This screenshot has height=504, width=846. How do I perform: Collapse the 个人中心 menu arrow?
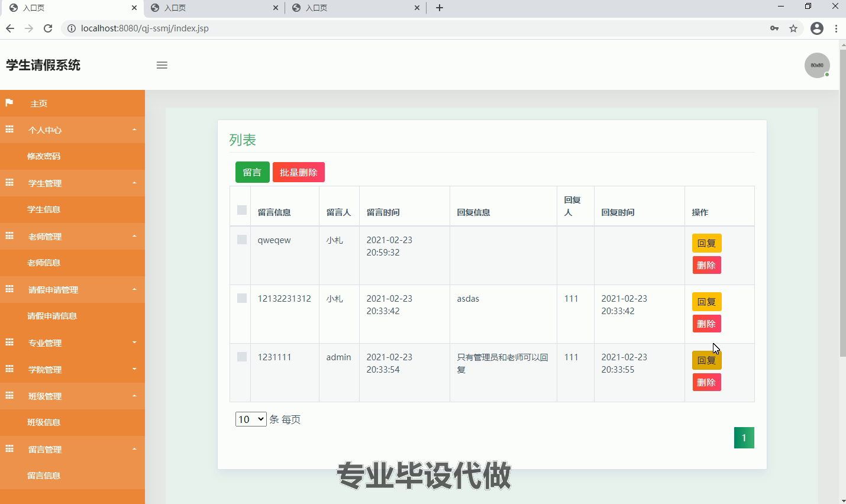pos(134,130)
